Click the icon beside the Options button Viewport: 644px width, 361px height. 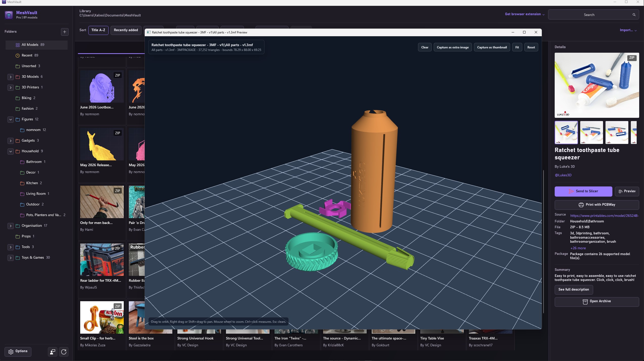(53, 352)
